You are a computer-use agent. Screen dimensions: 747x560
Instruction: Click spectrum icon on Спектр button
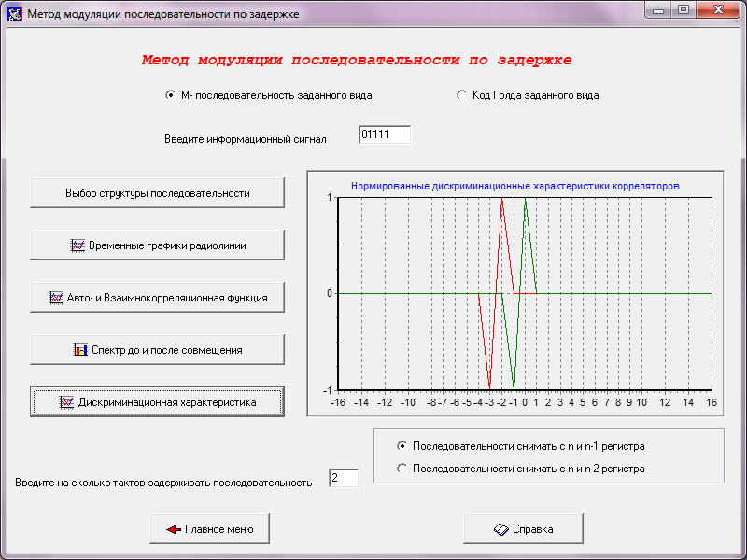pyautogui.click(x=80, y=350)
